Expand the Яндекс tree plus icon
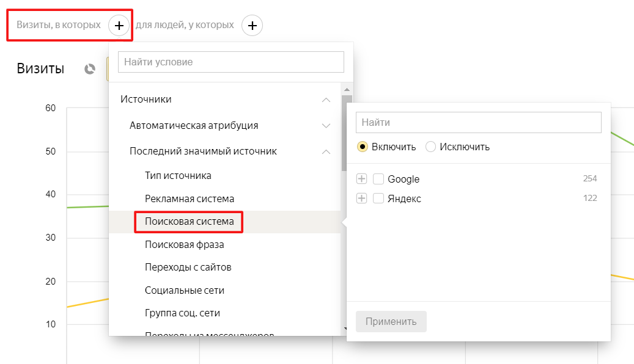634x364 pixels. pos(361,198)
